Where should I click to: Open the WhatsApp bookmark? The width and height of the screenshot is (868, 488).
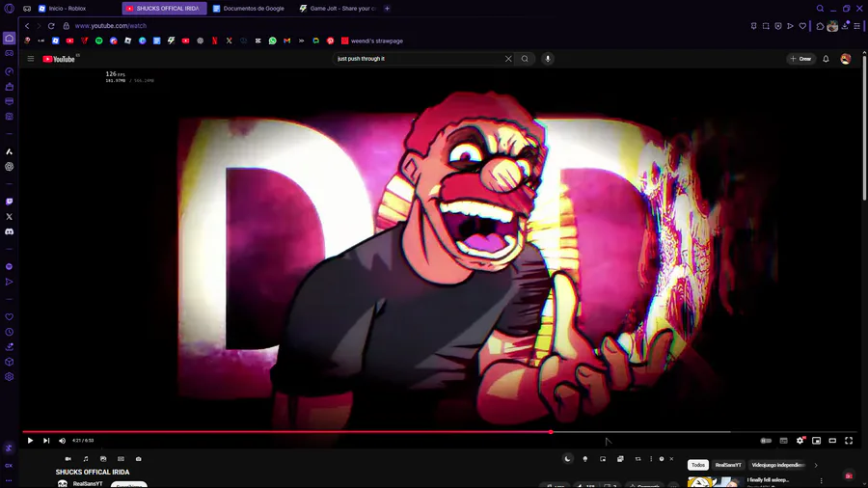[x=272, y=41]
